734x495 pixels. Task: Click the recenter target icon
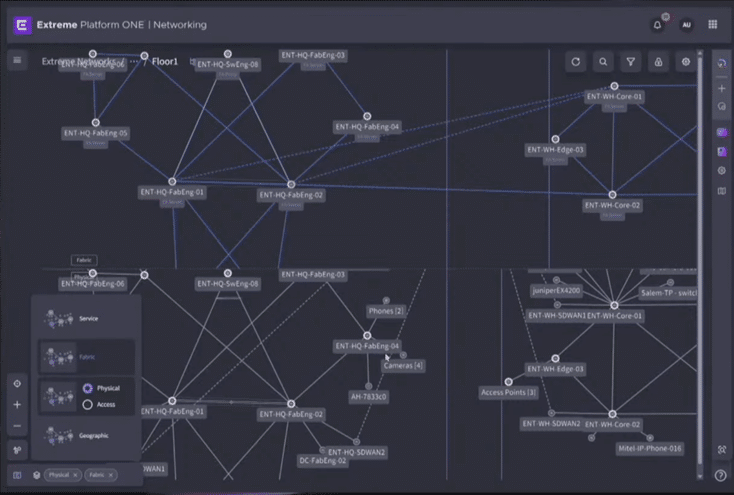tap(17, 384)
